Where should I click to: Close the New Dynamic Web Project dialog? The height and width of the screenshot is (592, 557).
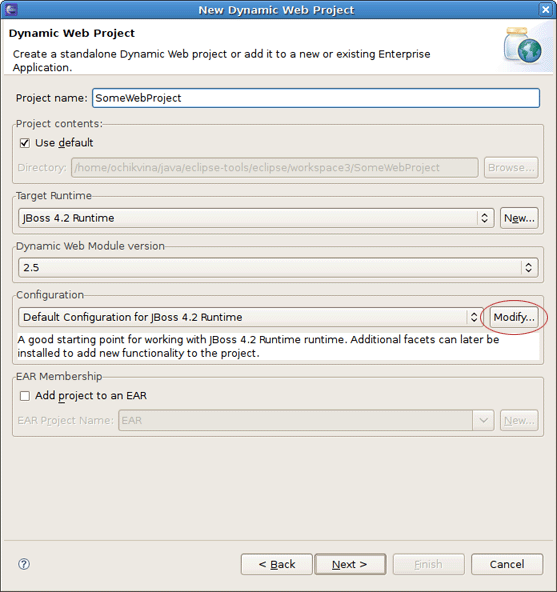(x=546, y=9)
